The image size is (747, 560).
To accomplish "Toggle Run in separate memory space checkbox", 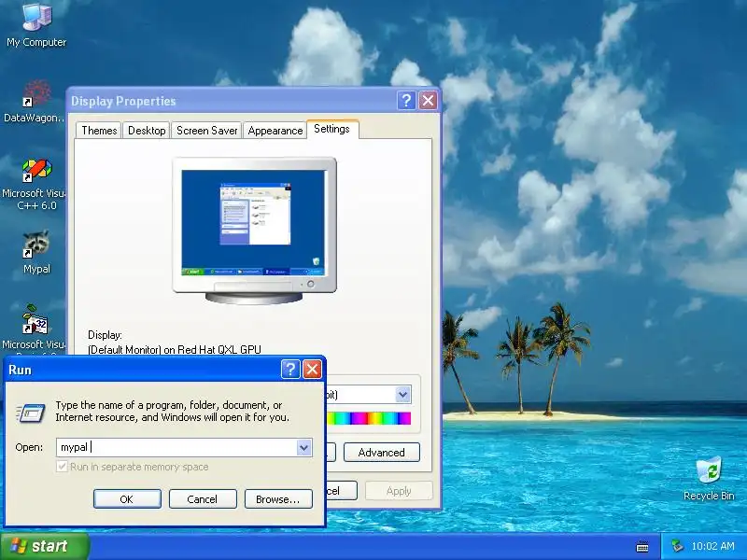I will (x=62, y=467).
